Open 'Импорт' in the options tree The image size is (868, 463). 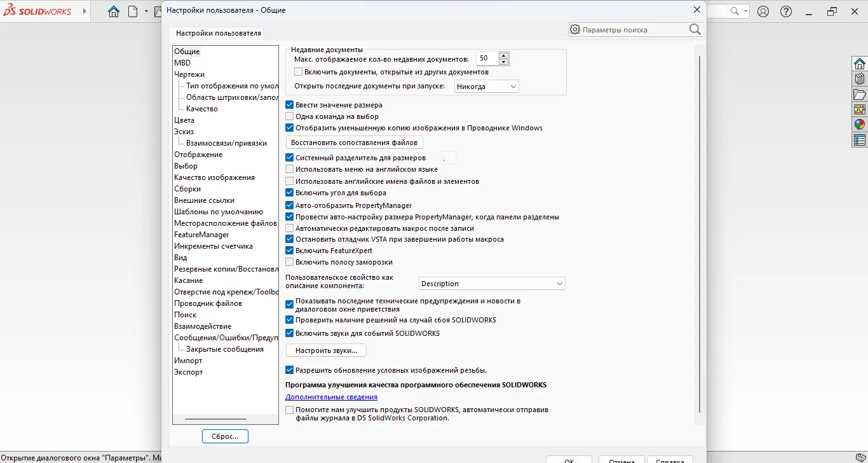188,361
